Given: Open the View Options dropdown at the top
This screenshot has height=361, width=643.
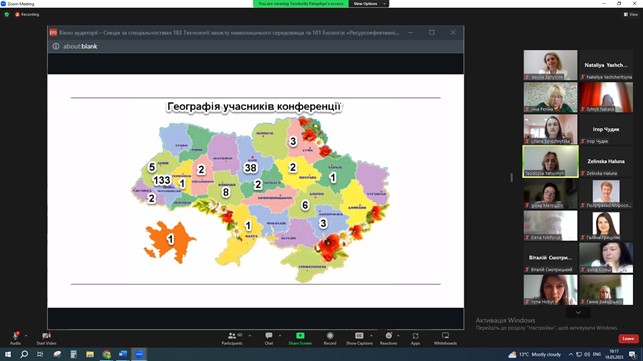Looking at the screenshot, I should coord(369,4).
